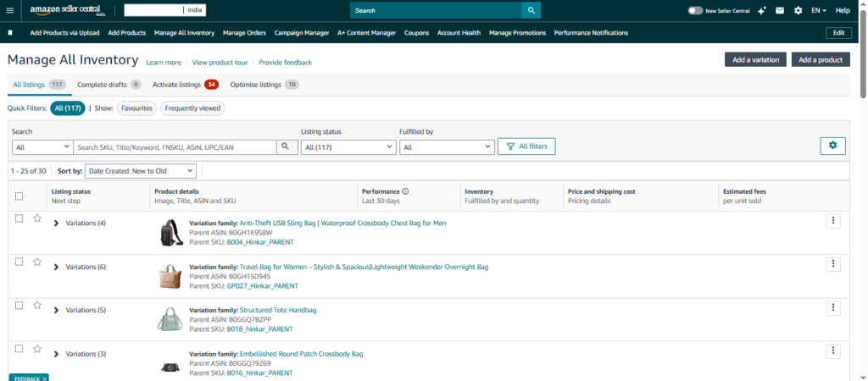Viewport: 868px width, 381px height.
Task: Switch to Complete drafts tab
Action: (108, 85)
